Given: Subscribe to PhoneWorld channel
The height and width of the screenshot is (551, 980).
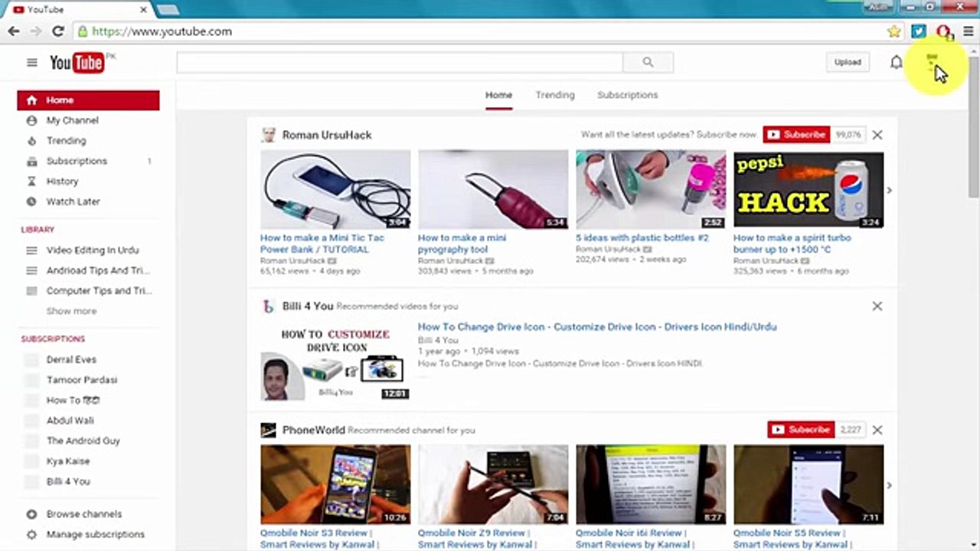Looking at the screenshot, I should pos(801,430).
